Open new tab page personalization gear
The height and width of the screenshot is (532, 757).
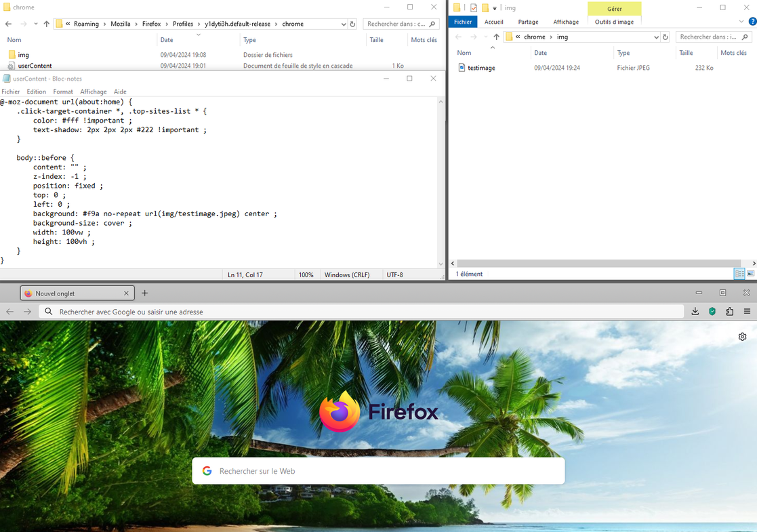click(742, 337)
